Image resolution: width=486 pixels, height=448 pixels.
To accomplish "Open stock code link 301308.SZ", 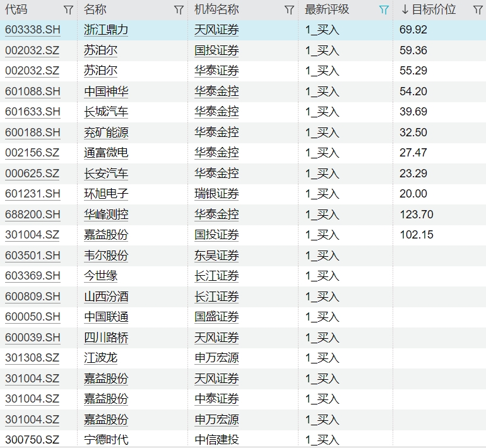I will coord(32,358).
